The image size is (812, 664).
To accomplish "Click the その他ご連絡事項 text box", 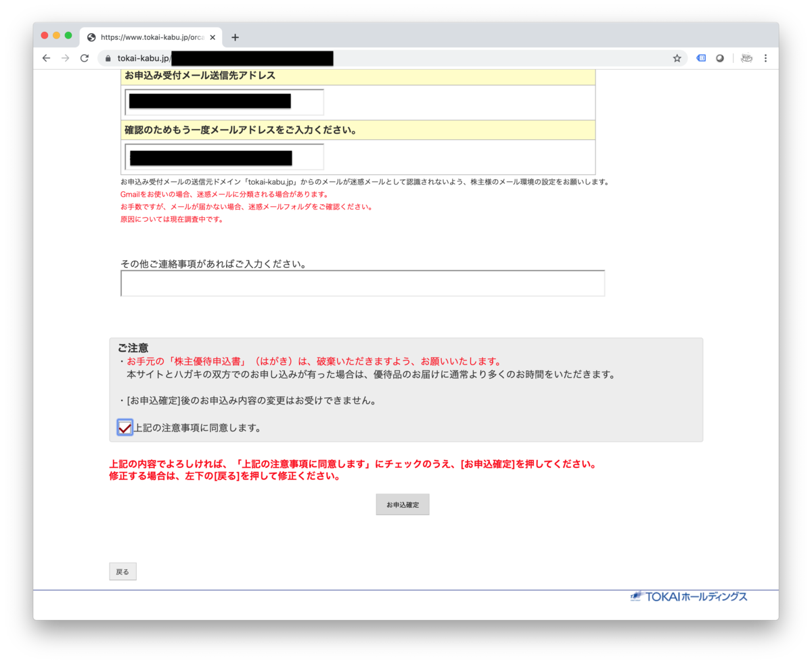I will (x=363, y=283).
